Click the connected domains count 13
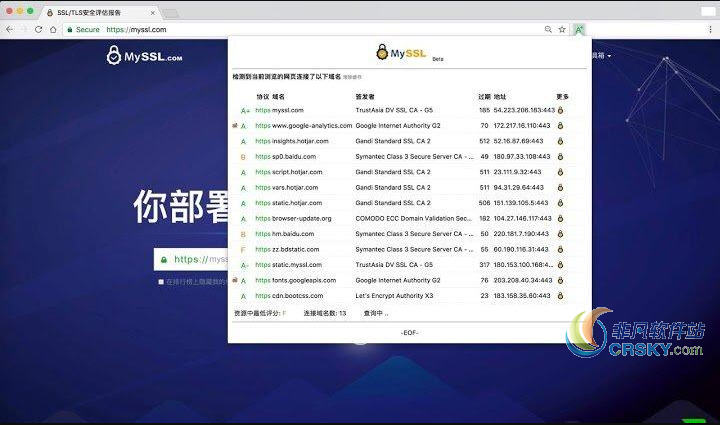The height and width of the screenshot is (425, 720). pos(325,313)
